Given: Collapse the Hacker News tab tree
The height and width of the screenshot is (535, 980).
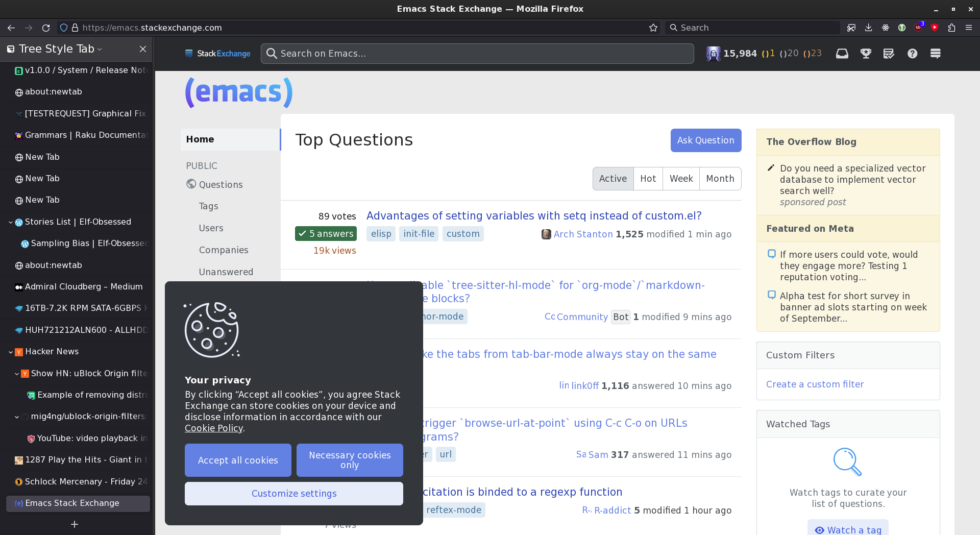Looking at the screenshot, I should click(11, 352).
